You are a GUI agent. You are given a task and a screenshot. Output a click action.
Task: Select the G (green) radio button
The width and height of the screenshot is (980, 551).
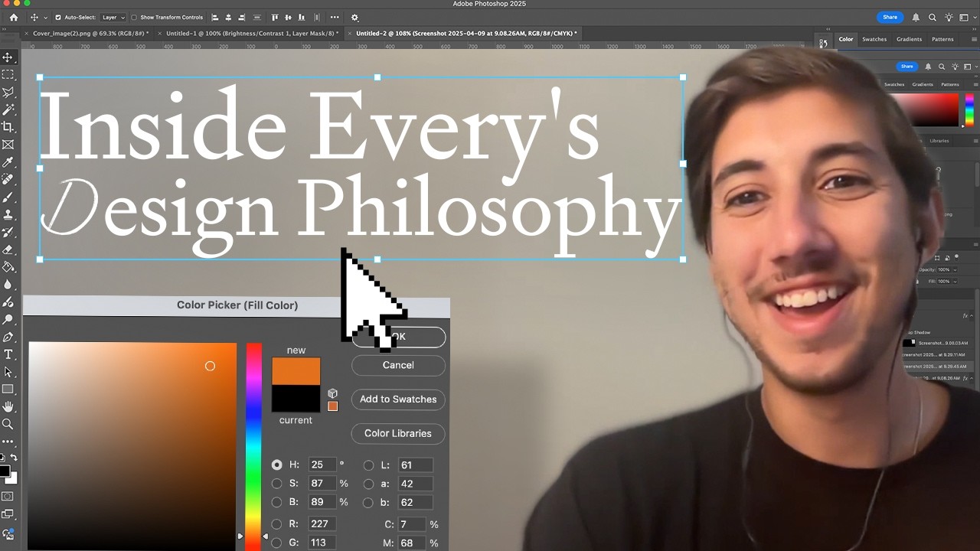(x=277, y=543)
